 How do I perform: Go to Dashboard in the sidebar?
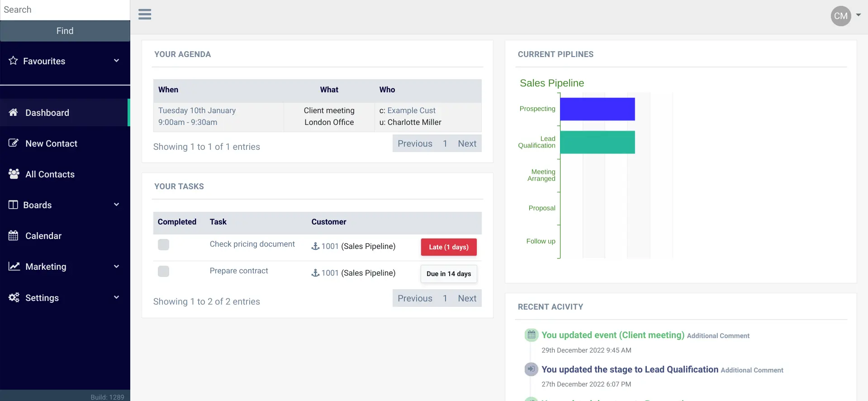pos(47,112)
